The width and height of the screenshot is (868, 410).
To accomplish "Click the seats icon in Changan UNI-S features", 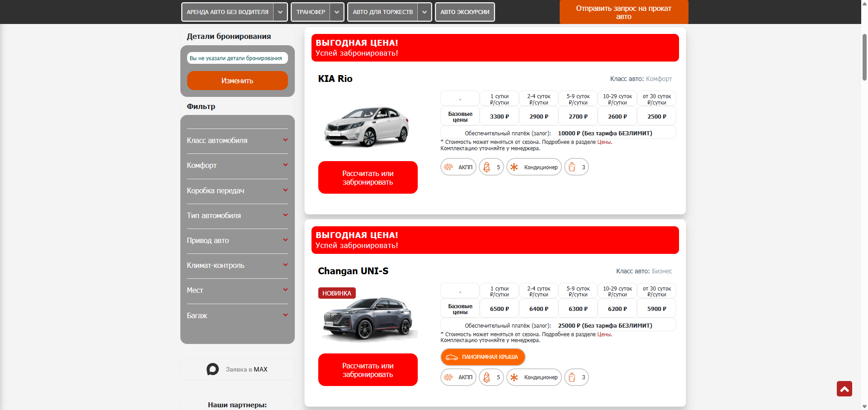I will click(x=487, y=377).
